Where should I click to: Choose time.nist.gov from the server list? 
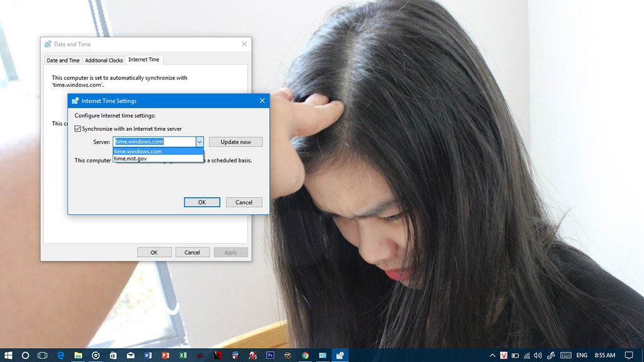coord(158,159)
